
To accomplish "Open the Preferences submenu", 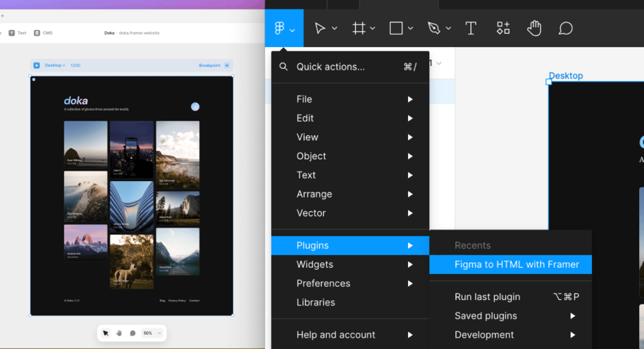I will (350, 284).
